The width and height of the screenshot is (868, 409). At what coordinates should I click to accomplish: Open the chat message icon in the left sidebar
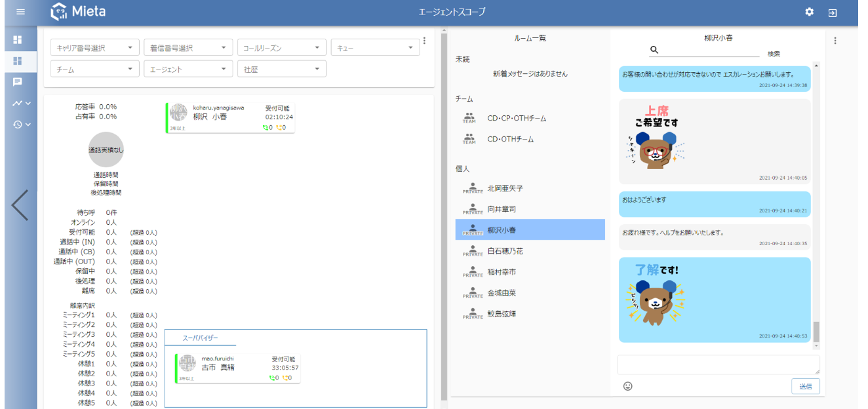pos(18,82)
